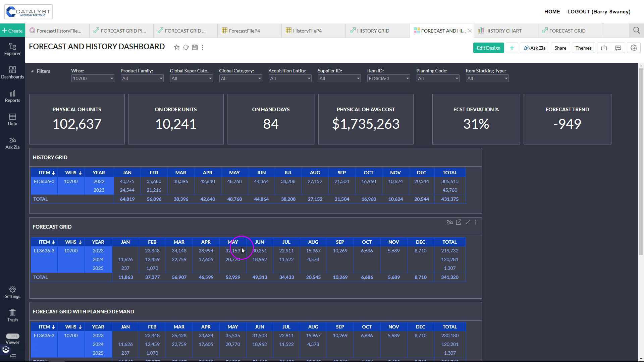This screenshot has width=644, height=362.
Task: Switch to the HISTORY CHART tab
Action: pyautogui.click(x=503, y=31)
